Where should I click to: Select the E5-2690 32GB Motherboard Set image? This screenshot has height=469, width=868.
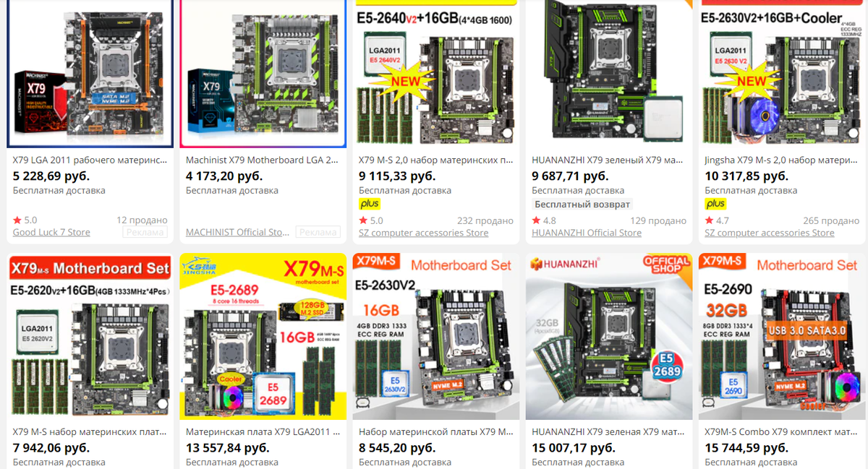coord(783,336)
